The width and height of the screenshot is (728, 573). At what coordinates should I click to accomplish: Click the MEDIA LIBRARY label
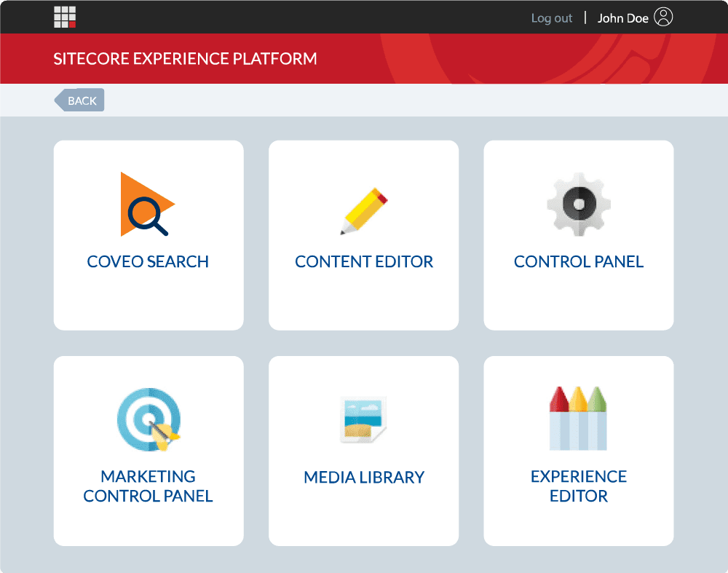(364, 478)
